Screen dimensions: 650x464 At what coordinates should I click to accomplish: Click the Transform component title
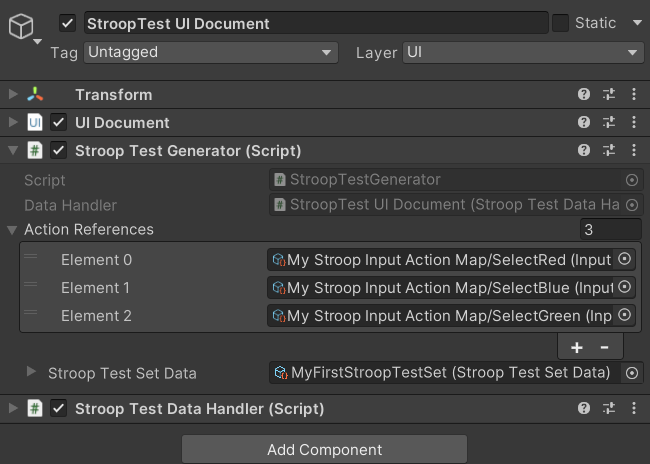point(114,95)
